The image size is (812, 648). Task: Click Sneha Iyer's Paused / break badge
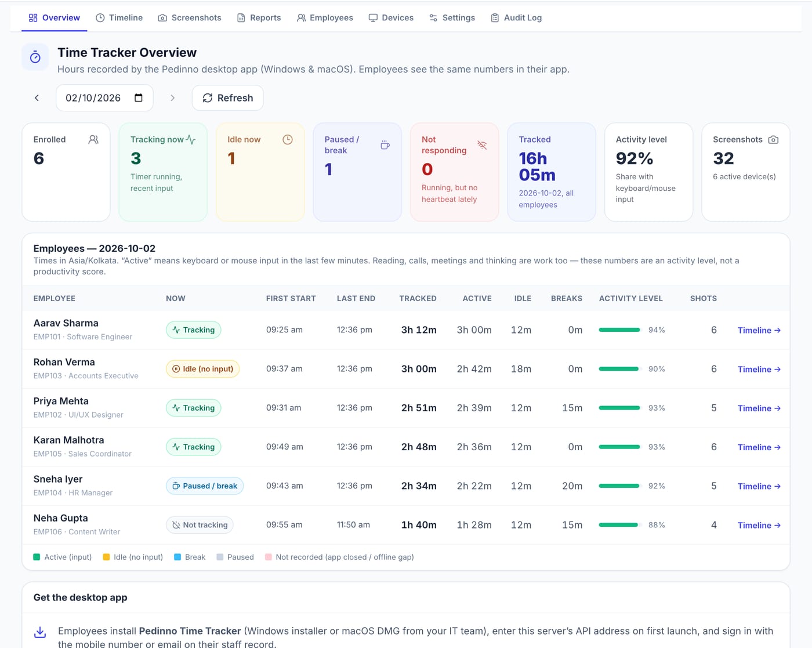point(205,486)
